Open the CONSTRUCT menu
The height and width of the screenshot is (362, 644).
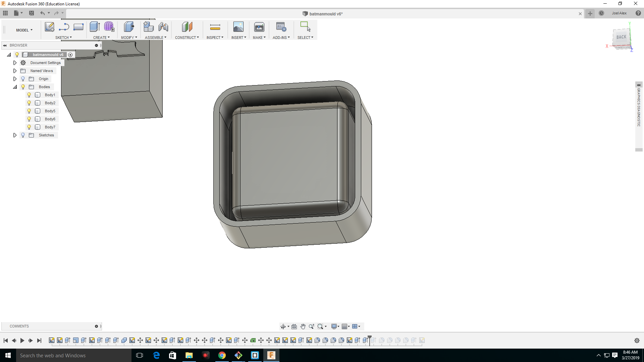tap(186, 38)
